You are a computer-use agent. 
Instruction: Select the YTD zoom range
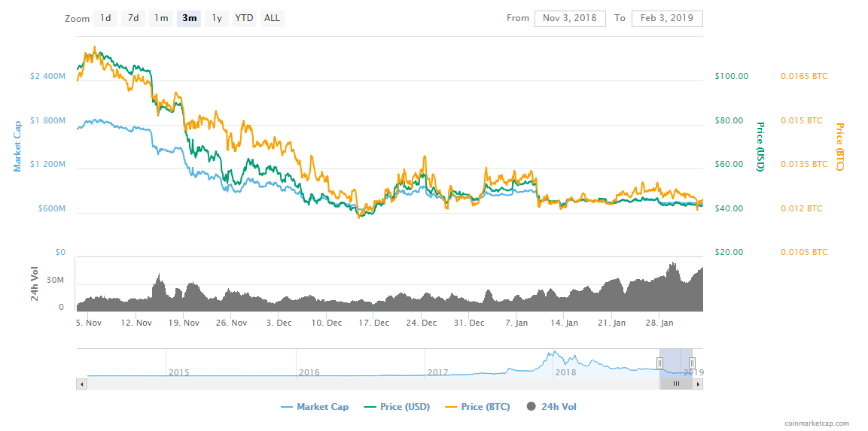coord(244,18)
